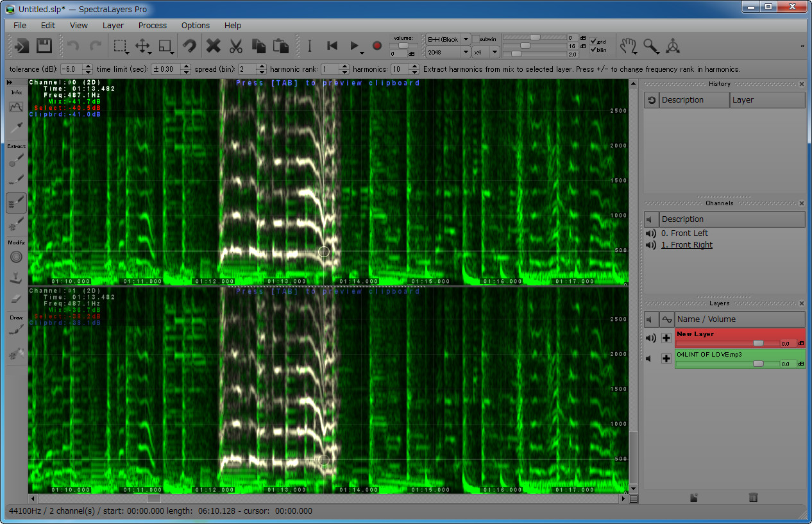Click the harmonic rank spinner arrows

point(344,69)
